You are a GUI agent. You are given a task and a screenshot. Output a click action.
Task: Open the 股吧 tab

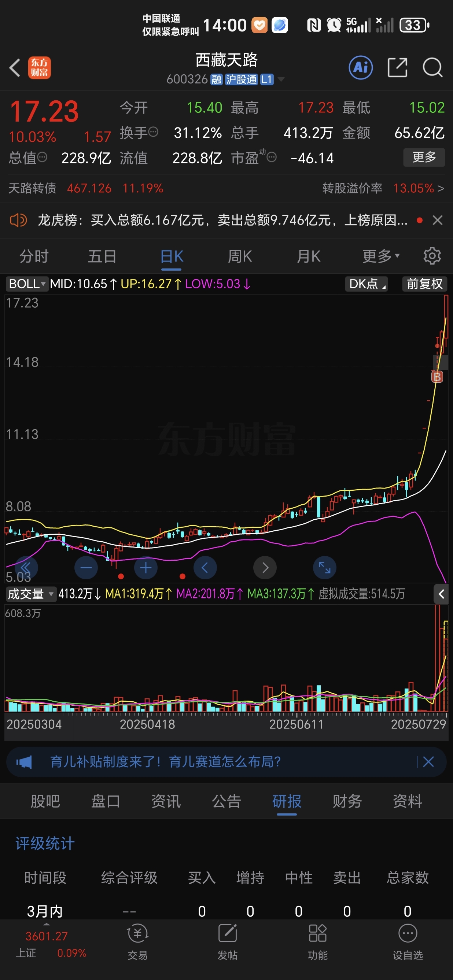click(x=45, y=801)
